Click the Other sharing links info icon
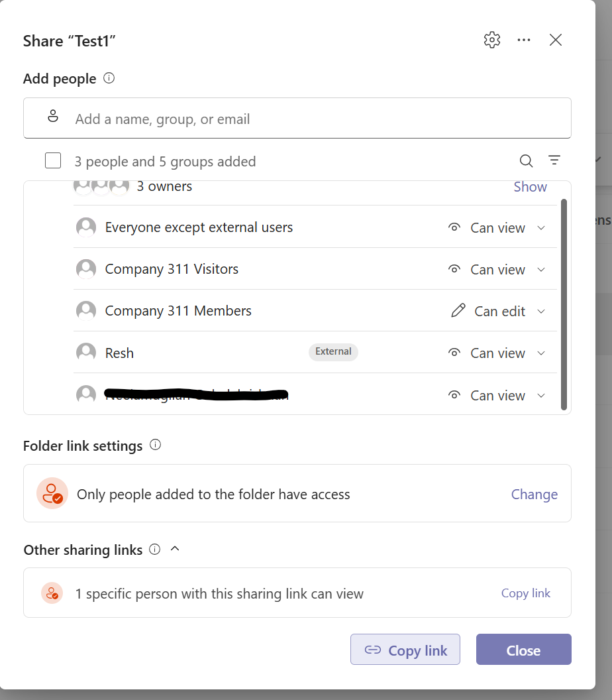 pyautogui.click(x=154, y=549)
